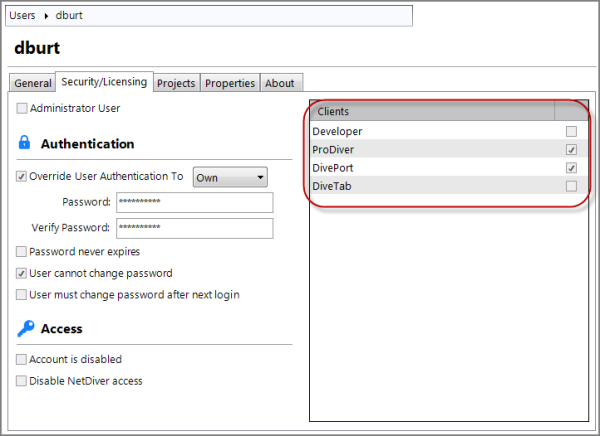The image size is (600, 436).
Task: Tick Disable NetDiver access checkbox
Action: click(22, 380)
